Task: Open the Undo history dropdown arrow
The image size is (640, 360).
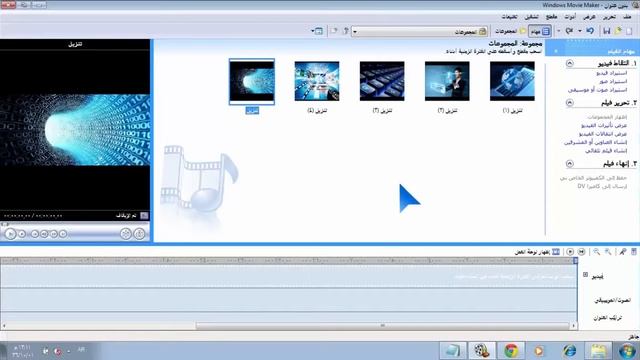Action: 580,31
